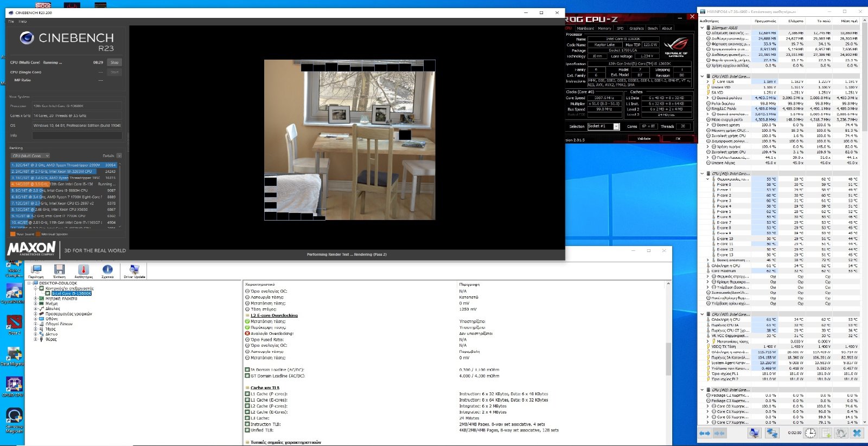The image size is (868, 446).
Task: Expand the Core C0 sensor row
Action: pos(707,406)
